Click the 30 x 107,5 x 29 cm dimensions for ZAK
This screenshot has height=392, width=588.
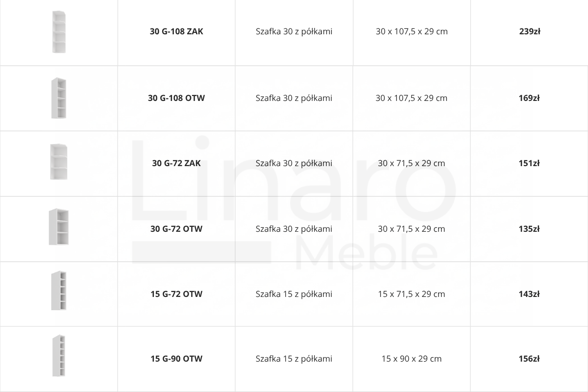(412, 31)
